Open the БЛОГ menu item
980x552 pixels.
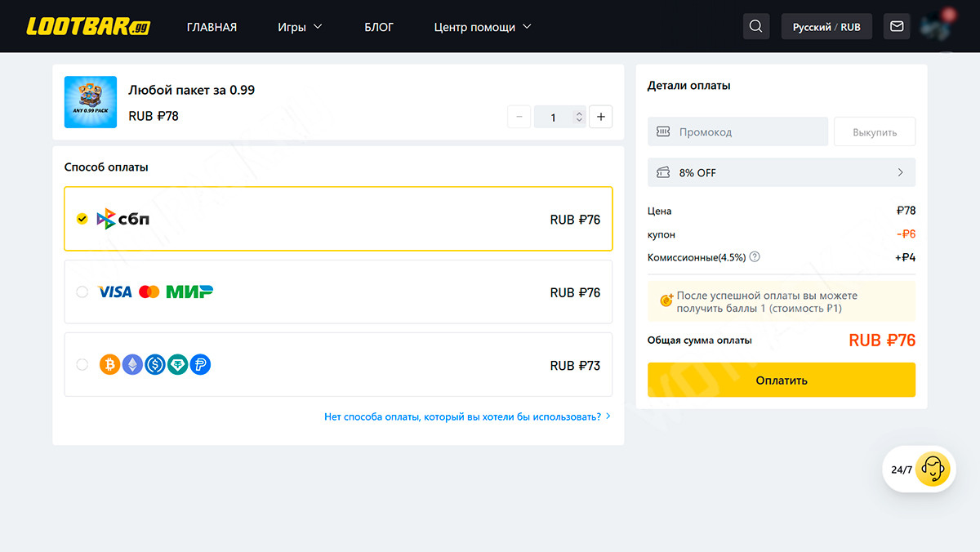click(379, 27)
